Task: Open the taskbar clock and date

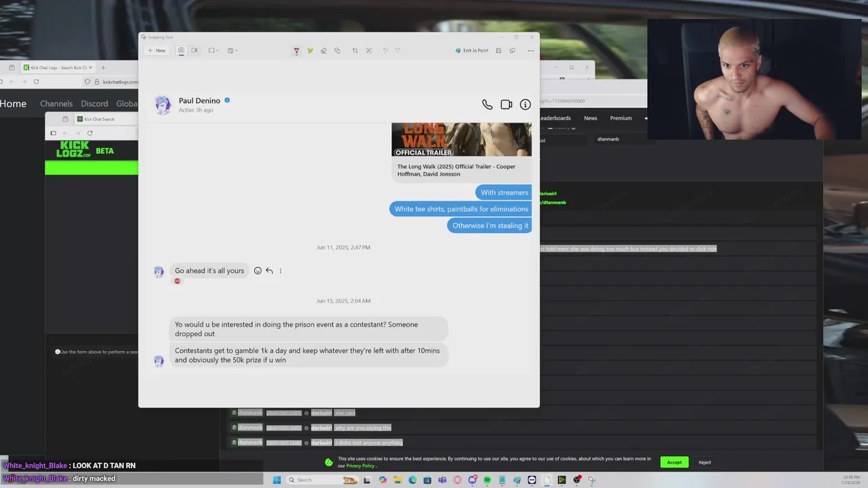Action: tap(852, 479)
